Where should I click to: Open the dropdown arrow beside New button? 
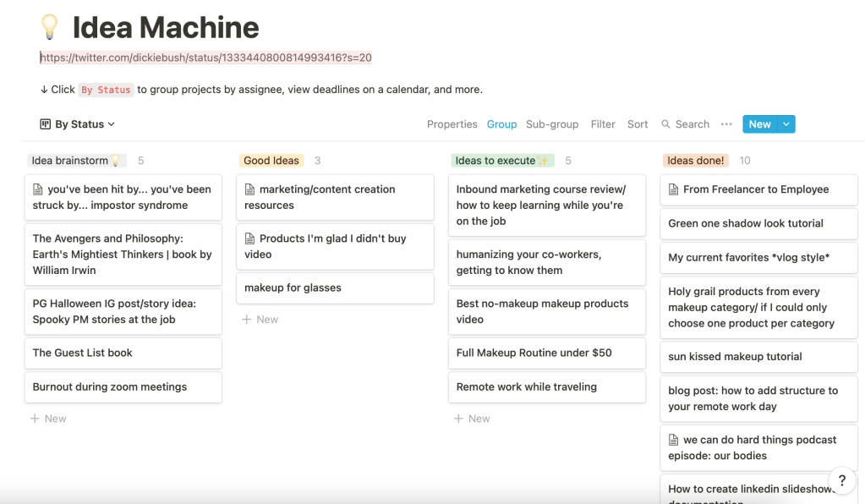pos(786,124)
